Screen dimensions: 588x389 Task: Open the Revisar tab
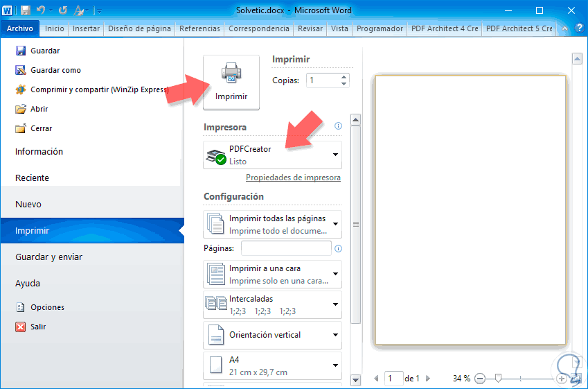click(x=310, y=28)
